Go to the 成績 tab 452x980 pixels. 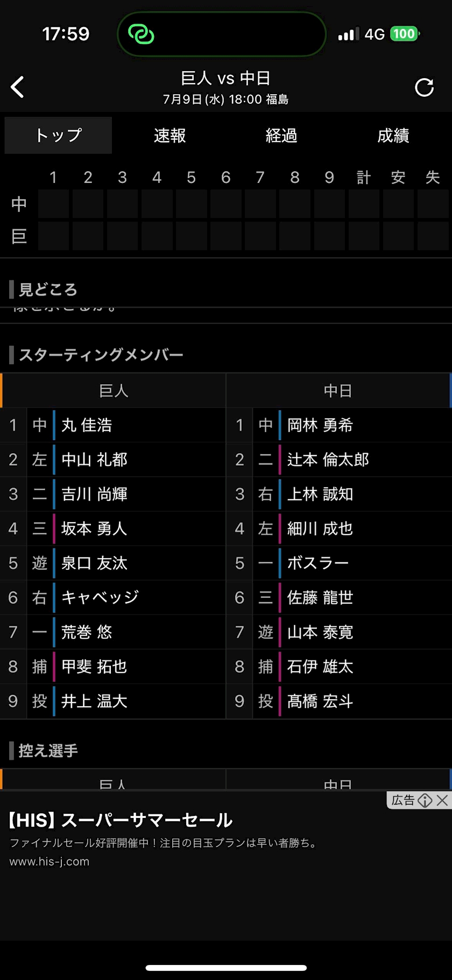tap(393, 136)
